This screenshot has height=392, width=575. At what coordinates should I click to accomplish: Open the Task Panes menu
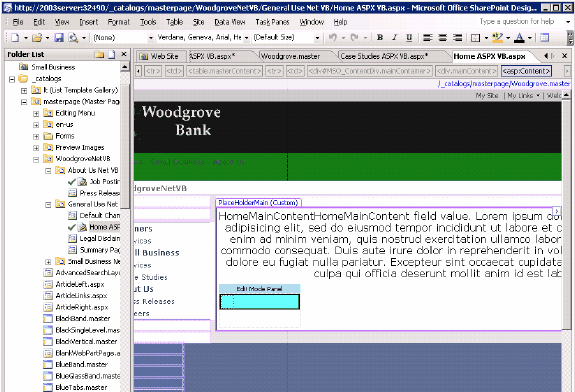tap(272, 22)
